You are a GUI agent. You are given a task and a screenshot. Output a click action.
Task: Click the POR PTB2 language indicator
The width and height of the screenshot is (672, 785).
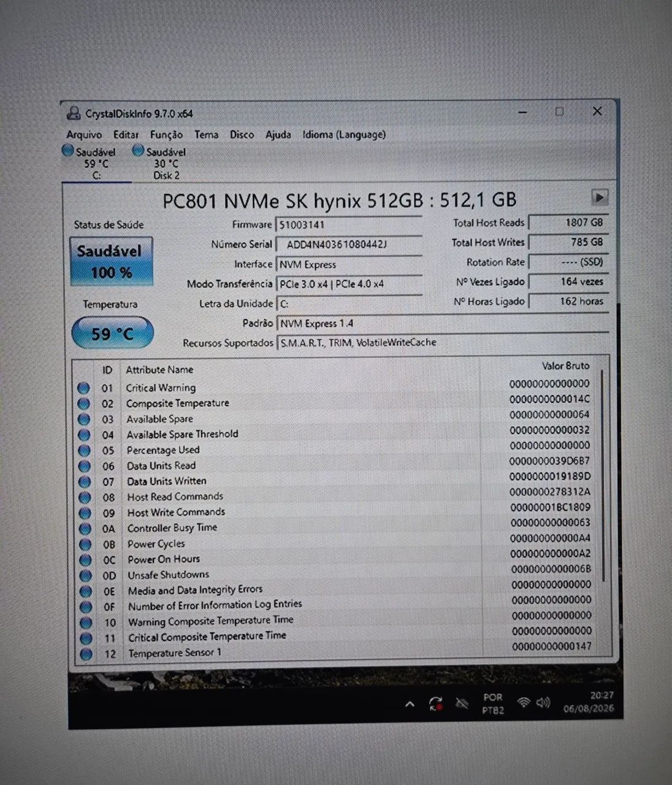click(x=493, y=703)
